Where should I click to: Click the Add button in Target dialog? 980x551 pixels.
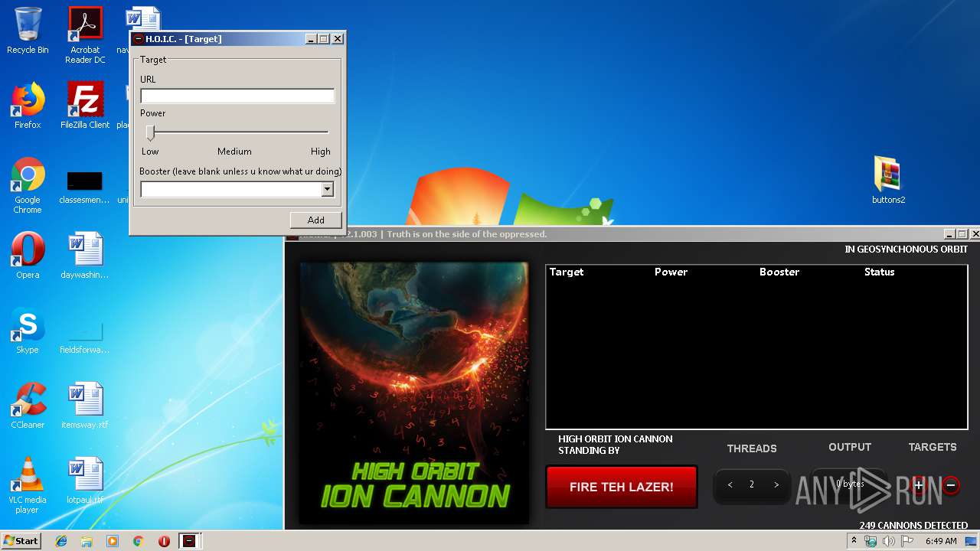[315, 220]
